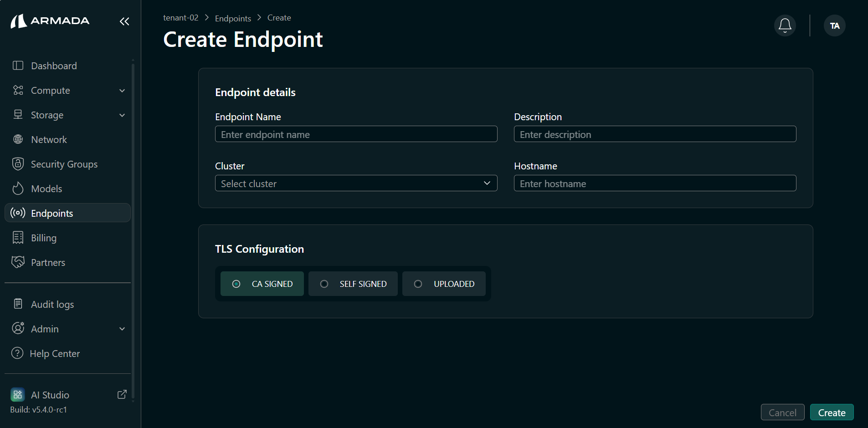Open the Select cluster dropdown
This screenshot has height=428, width=868.
pos(356,183)
